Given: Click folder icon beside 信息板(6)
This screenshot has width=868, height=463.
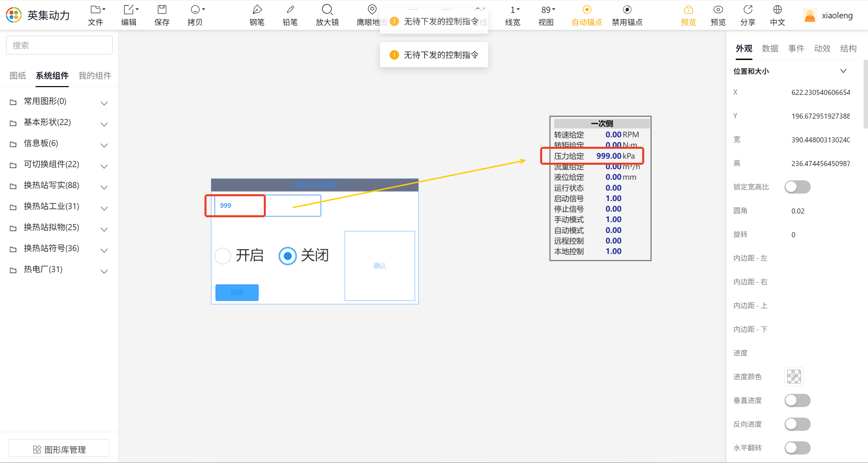Looking at the screenshot, I should [x=13, y=144].
